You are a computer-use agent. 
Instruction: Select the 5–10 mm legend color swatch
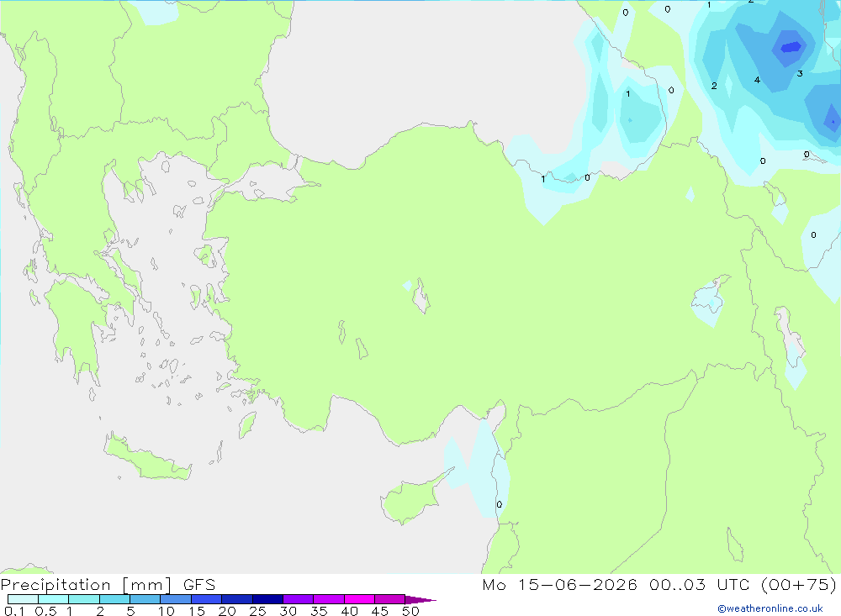click(x=145, y=599)
